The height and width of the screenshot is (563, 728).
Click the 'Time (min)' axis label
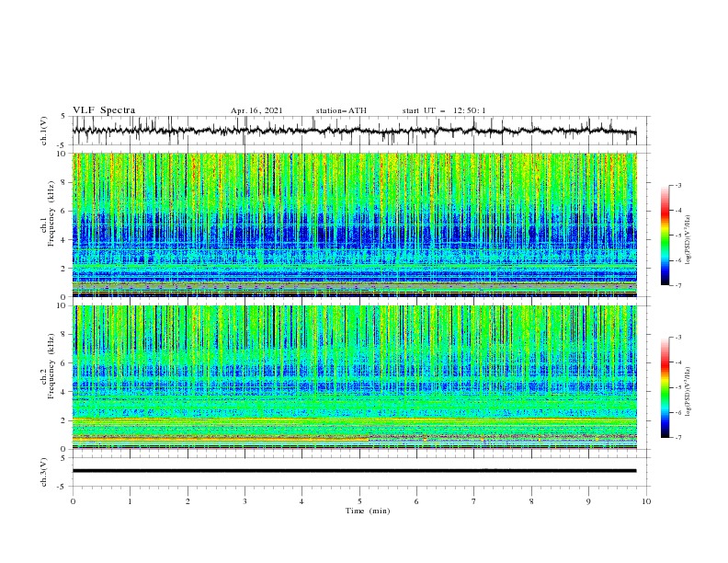point(368,511)
